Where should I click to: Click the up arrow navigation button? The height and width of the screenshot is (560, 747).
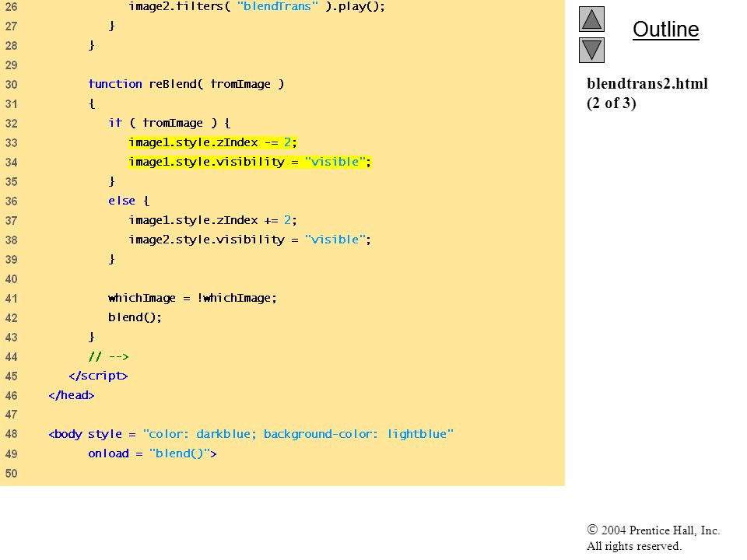pos(591,19)
